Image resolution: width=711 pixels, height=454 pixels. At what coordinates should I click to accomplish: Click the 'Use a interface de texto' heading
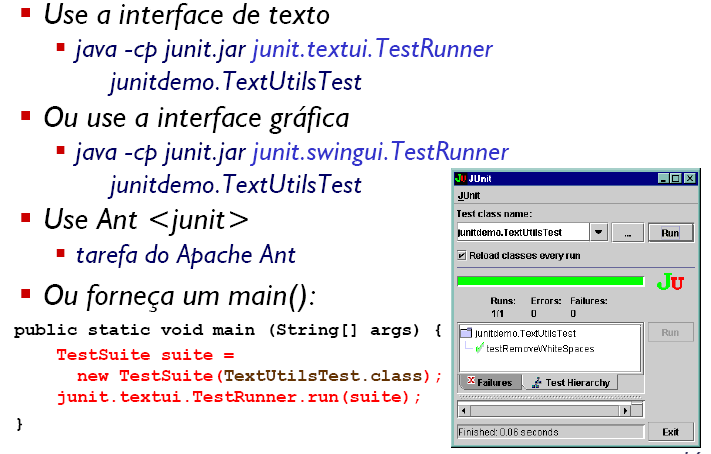tap(186, 15)
